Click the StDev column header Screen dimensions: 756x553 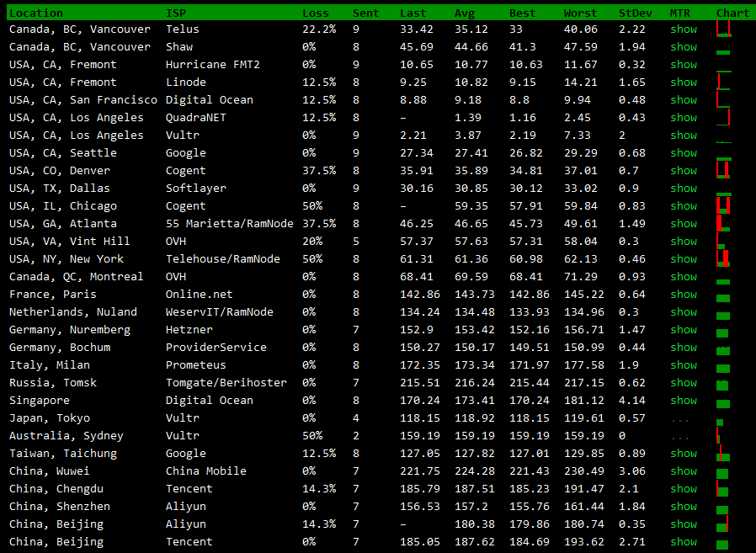pyautogui.click(x=635, y=13)
